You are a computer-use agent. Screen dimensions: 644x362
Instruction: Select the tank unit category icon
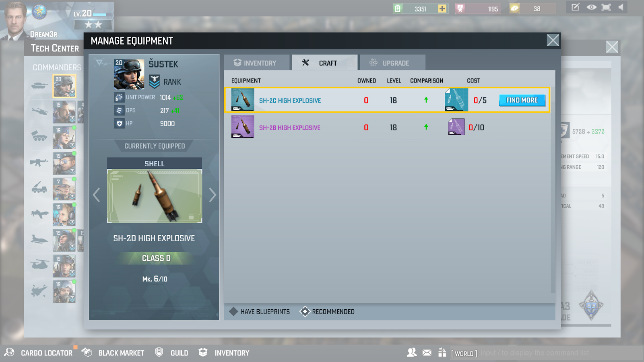(39, 85)
